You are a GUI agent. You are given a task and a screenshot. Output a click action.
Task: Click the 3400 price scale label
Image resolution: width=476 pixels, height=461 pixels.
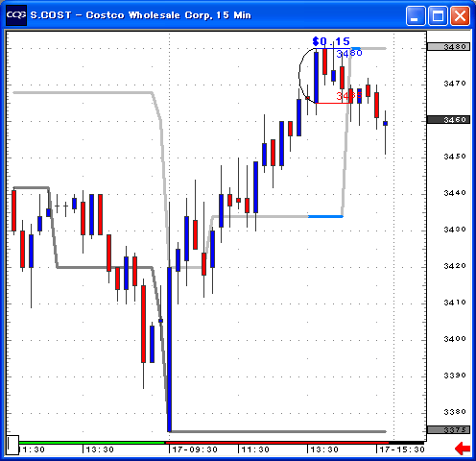(x=455, y=339)
